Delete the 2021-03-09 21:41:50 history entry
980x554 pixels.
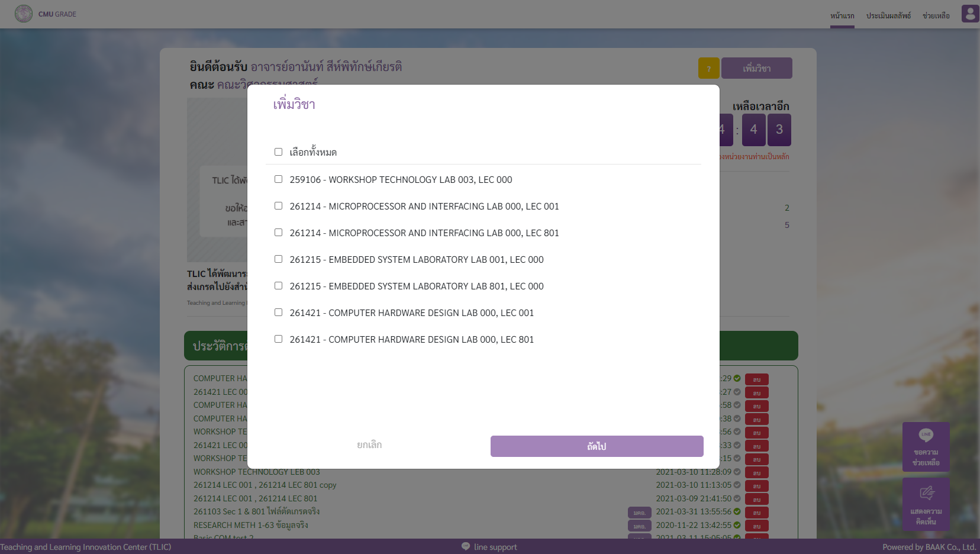[x=756, y=500]
